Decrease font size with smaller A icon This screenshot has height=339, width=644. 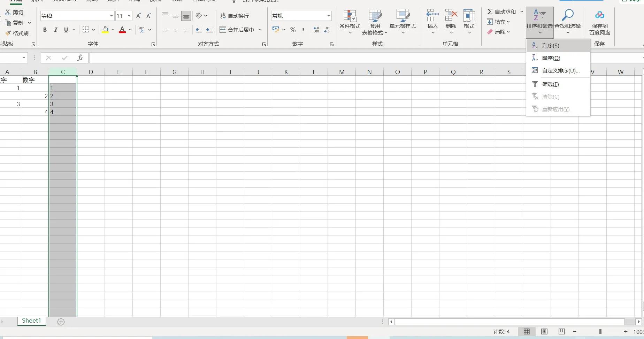coord(148,16)
